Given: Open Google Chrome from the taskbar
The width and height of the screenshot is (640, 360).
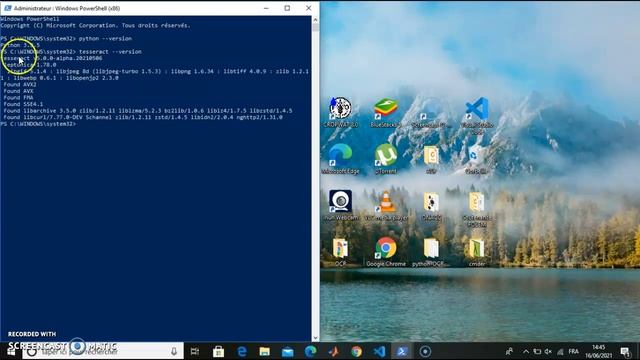Looking at the screenshot, I should pyautogui.click(x=356, y=351).
